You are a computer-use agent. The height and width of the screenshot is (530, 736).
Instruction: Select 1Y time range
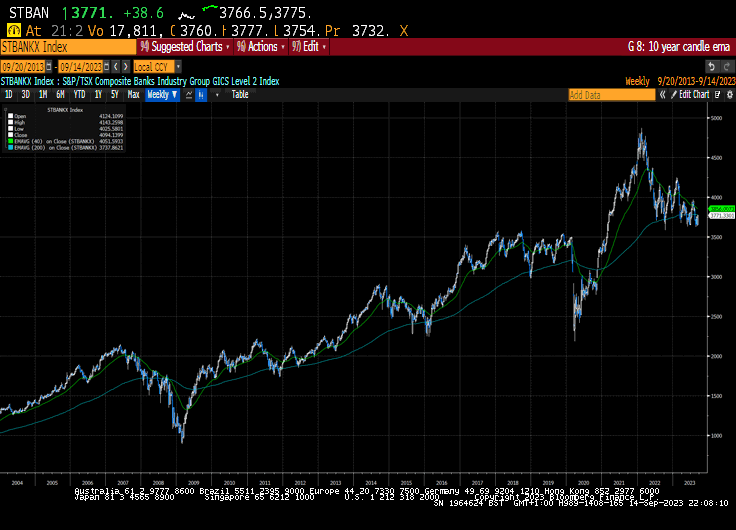click(98, 95)
